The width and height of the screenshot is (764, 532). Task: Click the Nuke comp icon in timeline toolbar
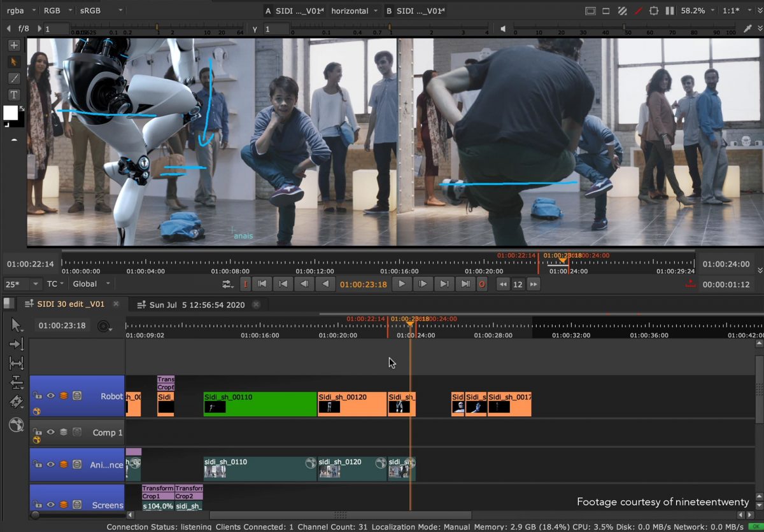(17, 425)
